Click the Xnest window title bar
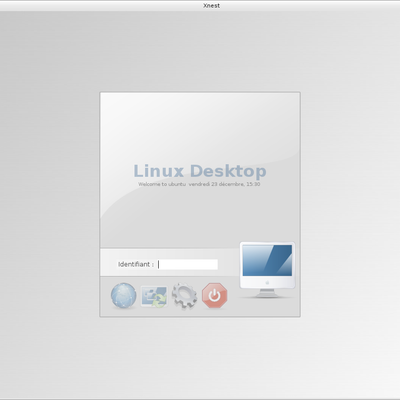This screenshot has width=400, height=400. pos(200,6)
